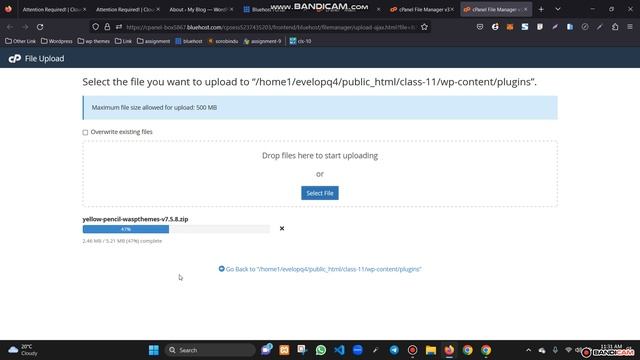This screenshot has width=640, height=360.
Task: Open the wp themes bookmarks folder
Action: point(94,41)
